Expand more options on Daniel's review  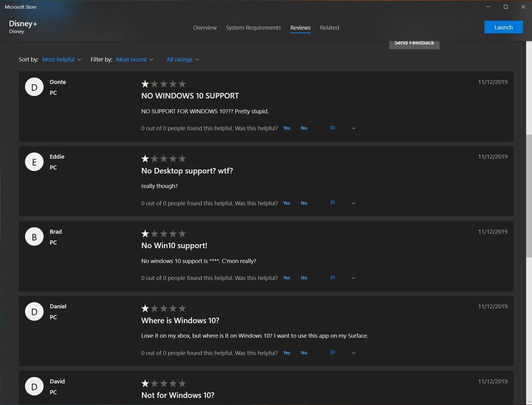coord(353,353)
